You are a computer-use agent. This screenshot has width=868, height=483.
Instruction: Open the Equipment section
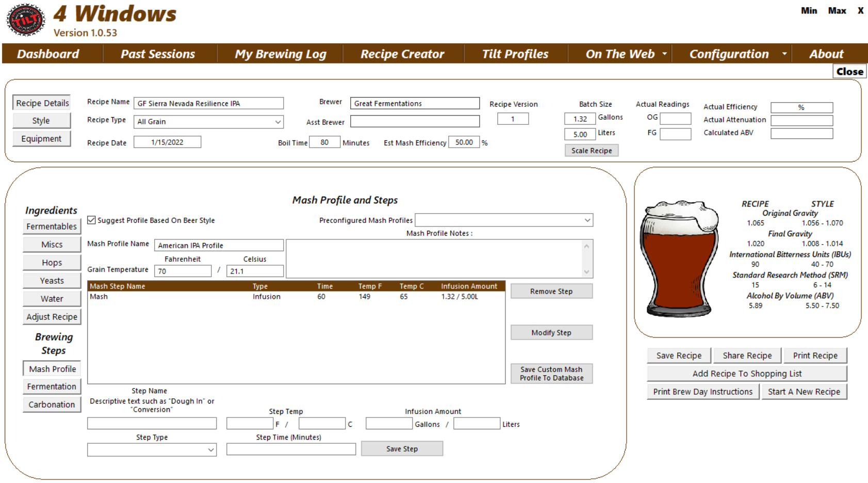coord(41,139)
